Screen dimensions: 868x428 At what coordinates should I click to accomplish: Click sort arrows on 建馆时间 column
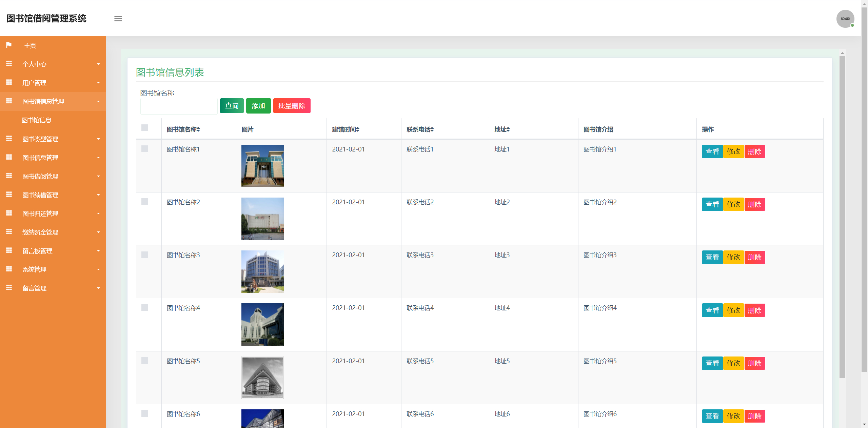[358, 129]
